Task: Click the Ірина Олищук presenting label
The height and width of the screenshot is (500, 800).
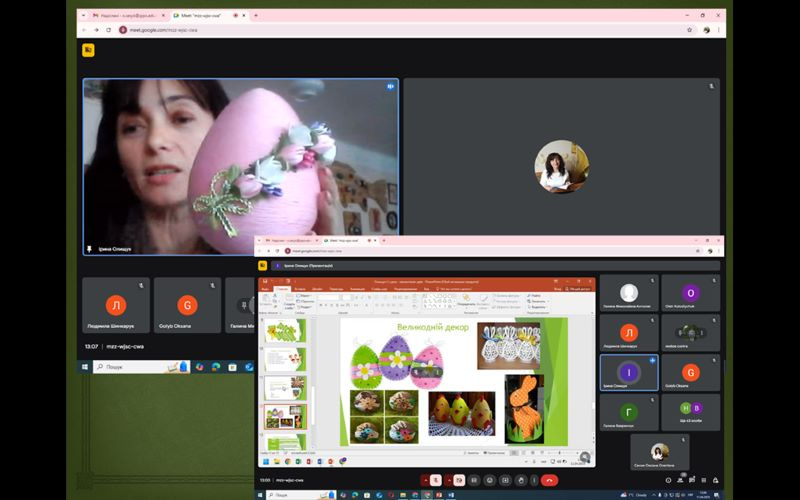Action: click(308, 266)
